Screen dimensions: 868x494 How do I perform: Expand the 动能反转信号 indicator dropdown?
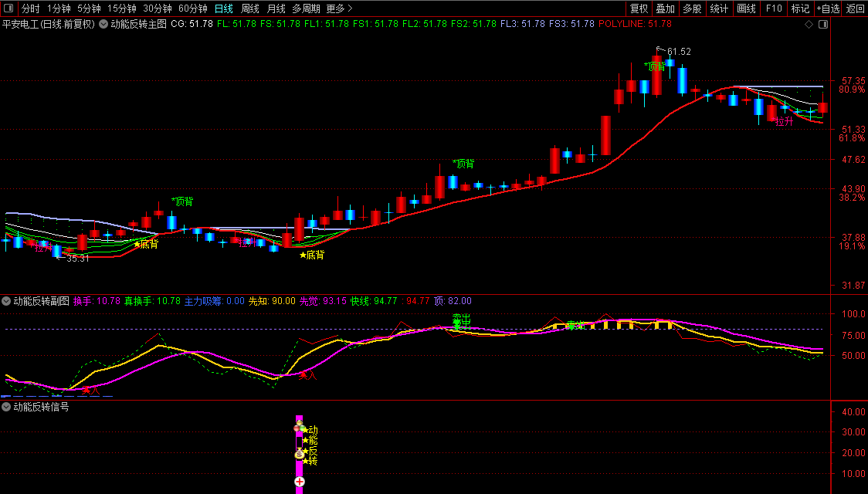(6, 407)
